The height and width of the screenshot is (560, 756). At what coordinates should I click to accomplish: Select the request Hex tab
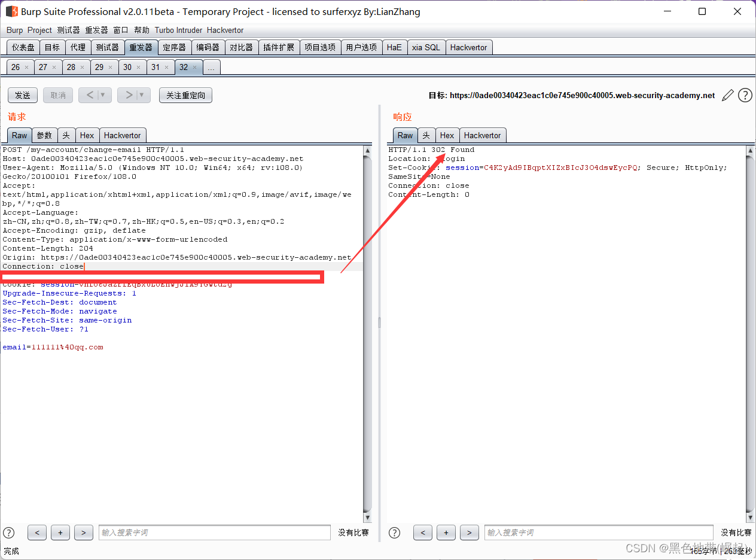tap(87, 135)
